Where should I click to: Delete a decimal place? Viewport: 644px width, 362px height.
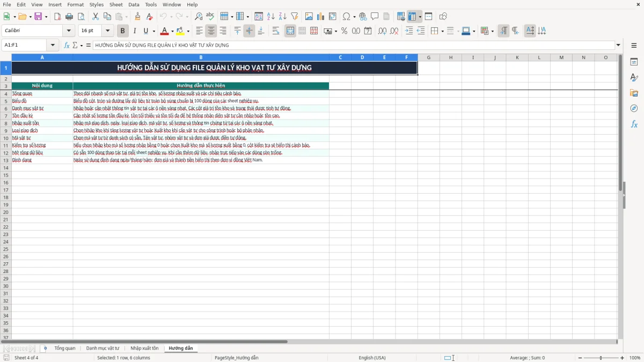click(394, 31)
